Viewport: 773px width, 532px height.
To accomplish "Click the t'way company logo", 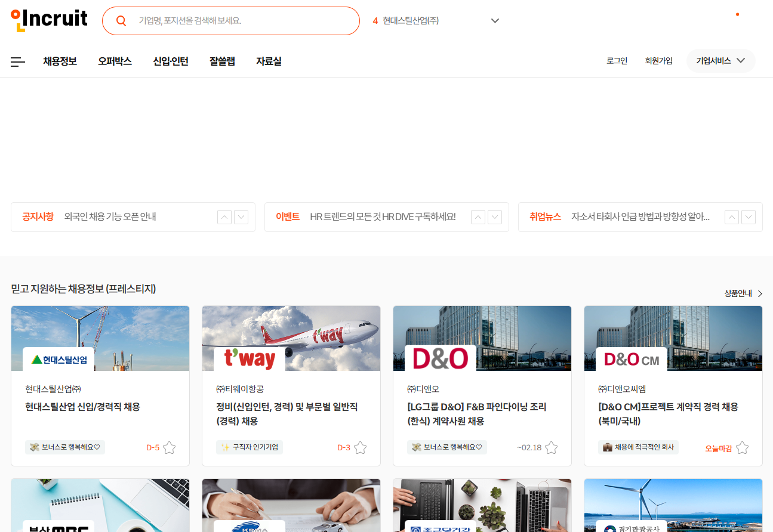I will point(250,359).
